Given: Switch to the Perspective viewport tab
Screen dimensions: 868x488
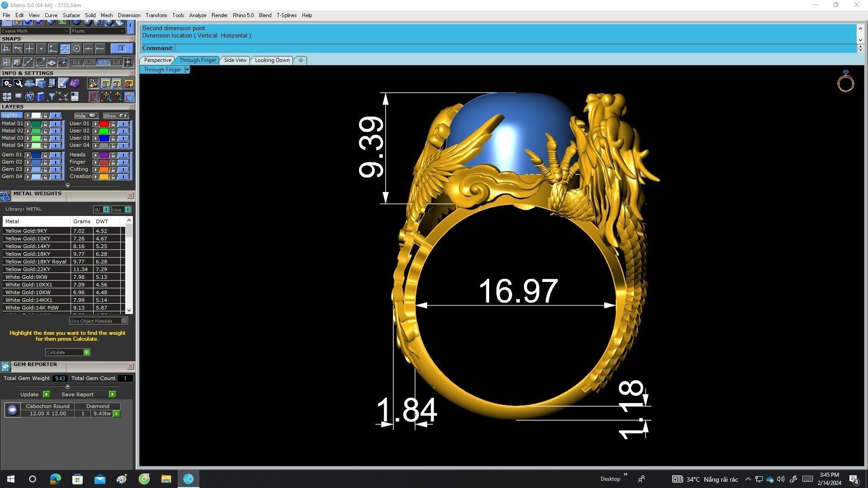Looking at the screenshot, I should 157,60.
